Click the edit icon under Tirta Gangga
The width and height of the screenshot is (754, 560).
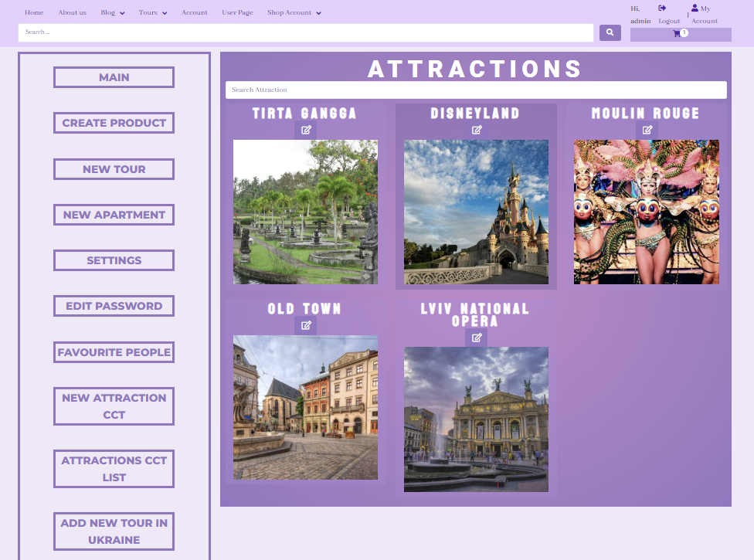pyautogui.click(x=306, y=130)
